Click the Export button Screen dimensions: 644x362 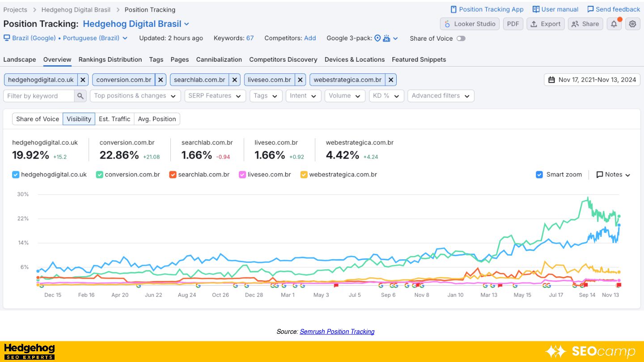[545, 24]
